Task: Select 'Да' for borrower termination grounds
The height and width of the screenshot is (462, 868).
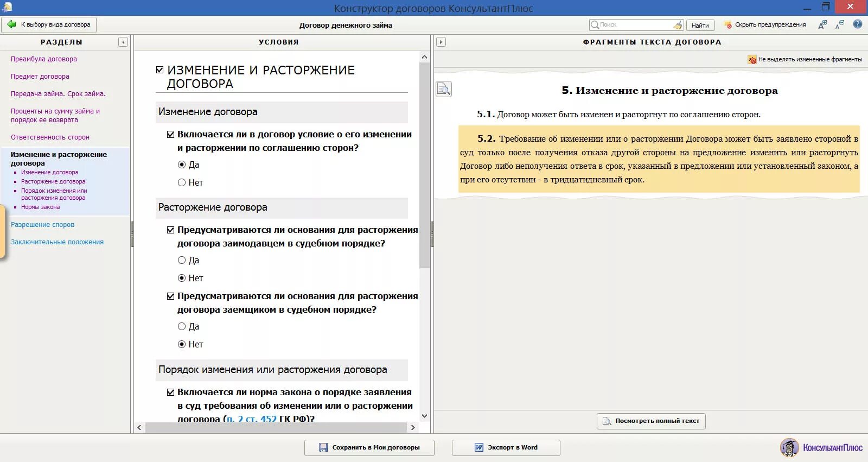Action: (x=182, y=326)
